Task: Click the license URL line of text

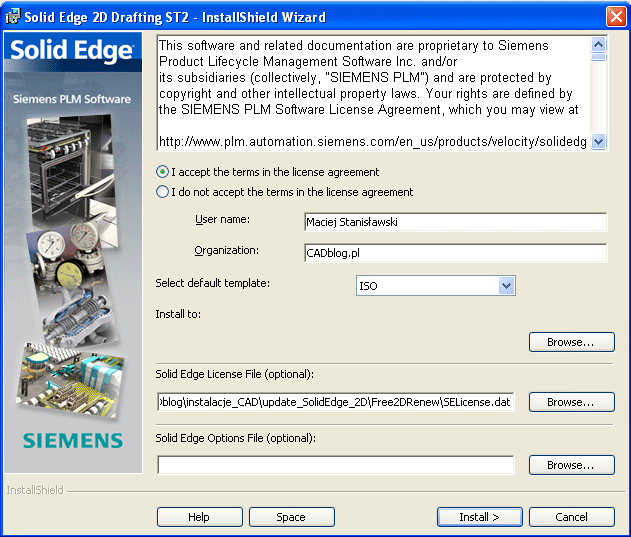Action: [373, 142]
